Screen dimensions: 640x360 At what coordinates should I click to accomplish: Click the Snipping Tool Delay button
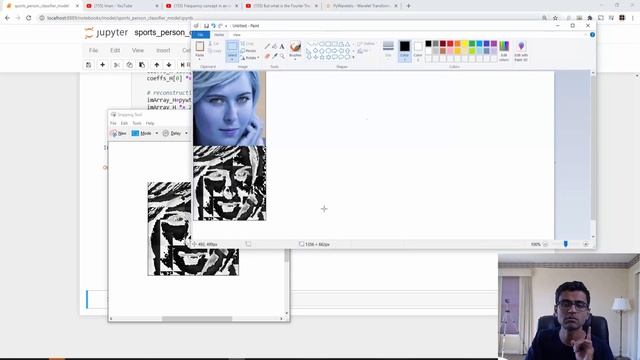pyautogui.click(x=172, y=133)
